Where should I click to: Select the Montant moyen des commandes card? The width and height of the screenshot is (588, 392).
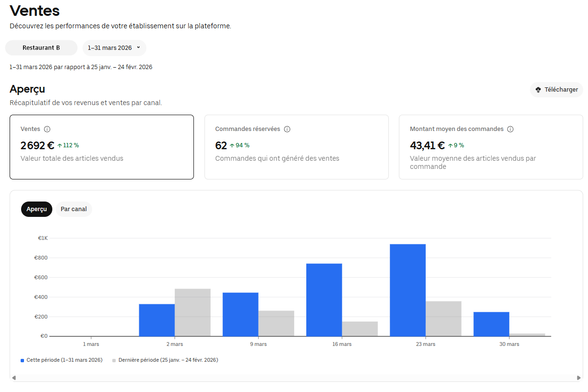point(491,147)
